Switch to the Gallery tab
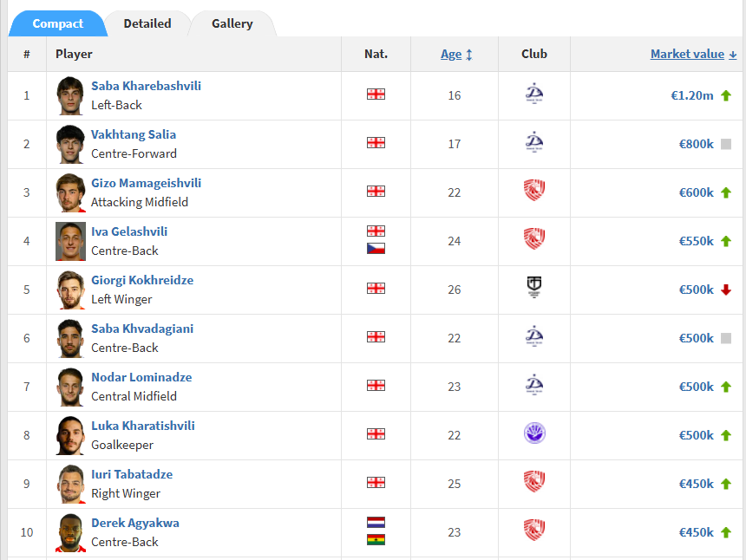The width and height of the screenshot is (746, 560). click(232, 23)
